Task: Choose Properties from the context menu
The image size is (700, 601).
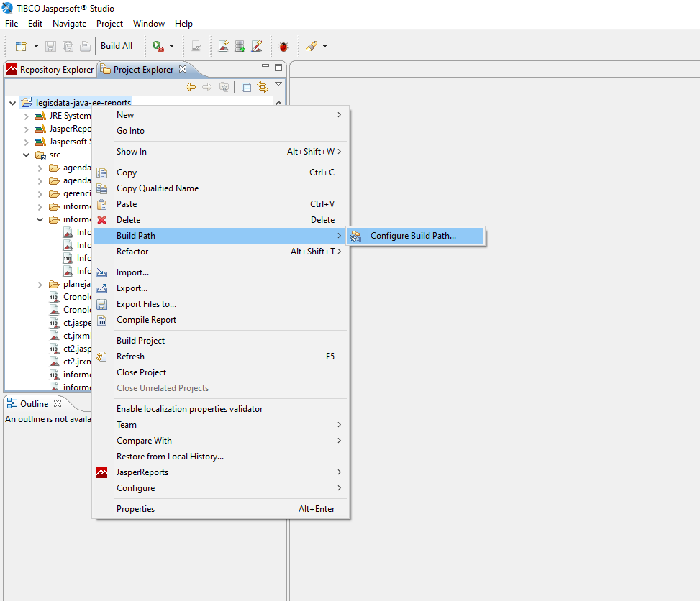Action: tap(135, 509)
